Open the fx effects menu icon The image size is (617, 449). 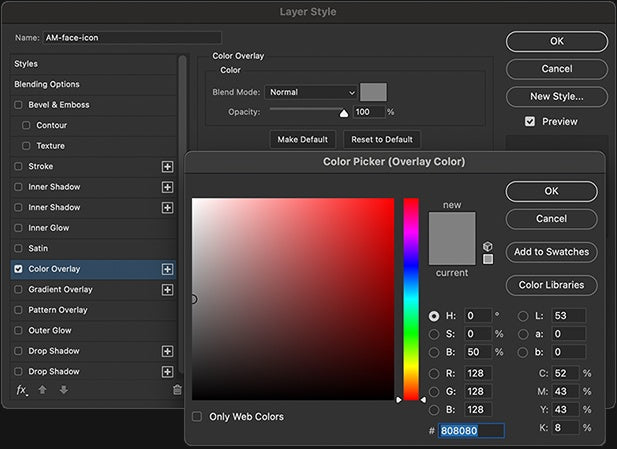point(22,390)
